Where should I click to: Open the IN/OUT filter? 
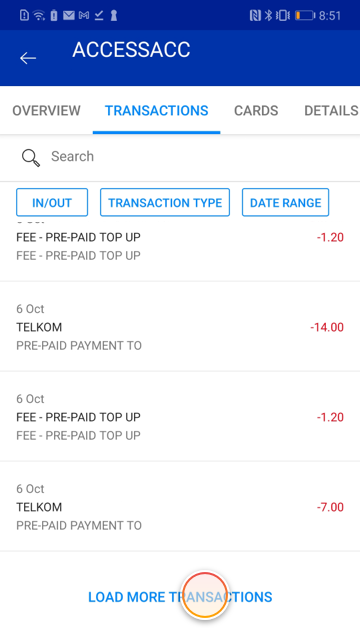click(52, 202)
